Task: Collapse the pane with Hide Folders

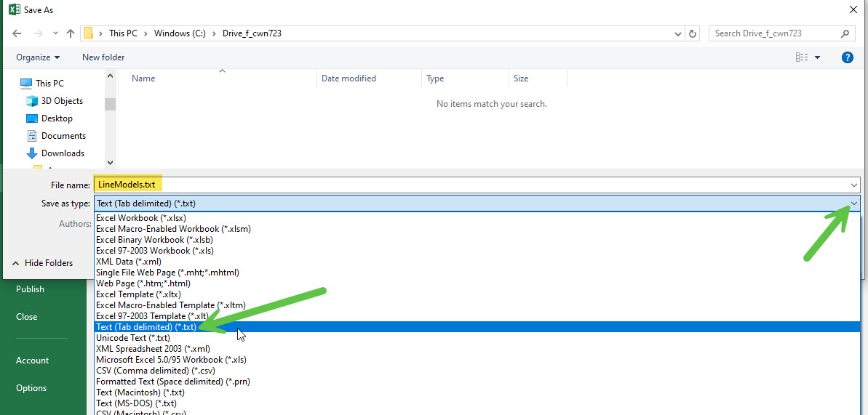Action: point(42,263)
